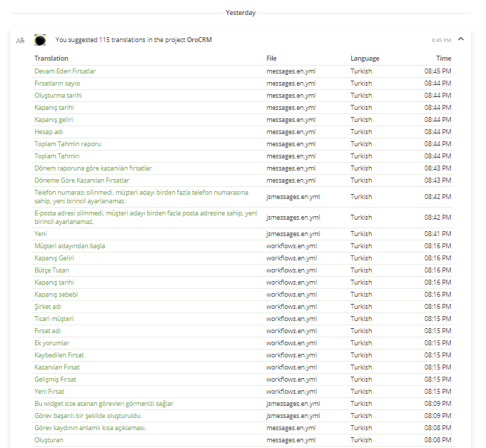Image resolution: width=486 pixels, height=448 pixels.
Task: Open translation "Kapanış Geliri" in workflows
Action: [x=54, y=258]
